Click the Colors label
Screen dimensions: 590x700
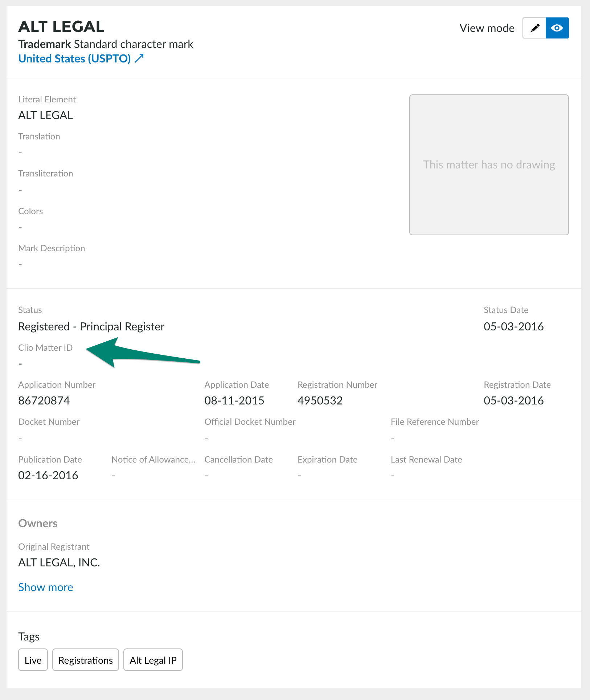(x=30, y=211)
